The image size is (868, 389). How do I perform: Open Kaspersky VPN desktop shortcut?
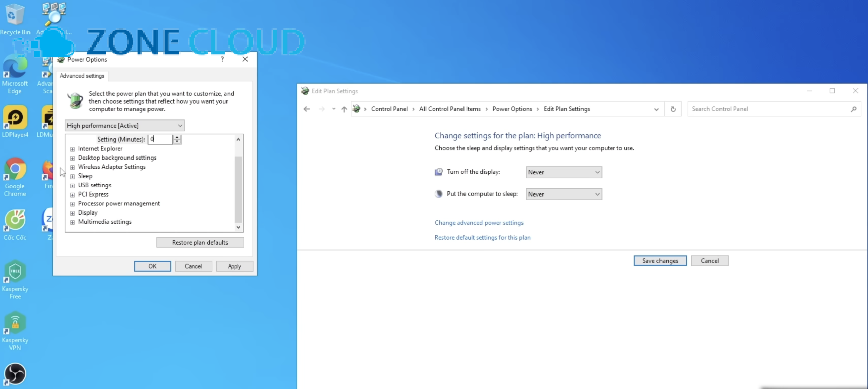15,331
